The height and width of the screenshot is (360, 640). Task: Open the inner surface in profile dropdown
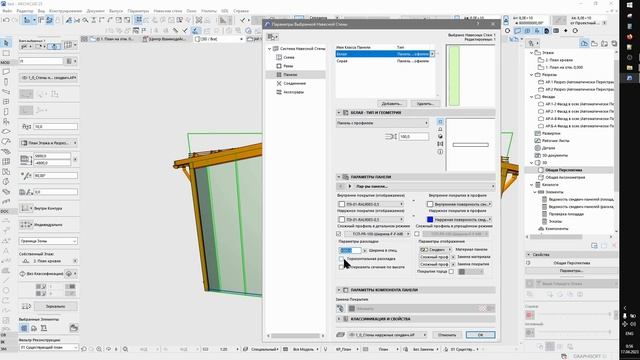[x=459, y=204]
